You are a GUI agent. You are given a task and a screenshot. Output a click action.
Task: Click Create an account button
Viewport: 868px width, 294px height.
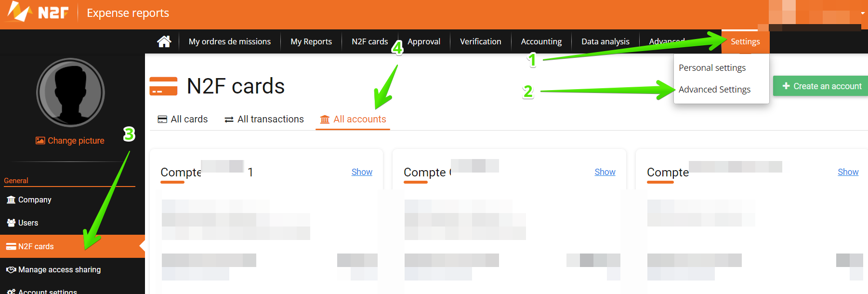pos(820,86)
